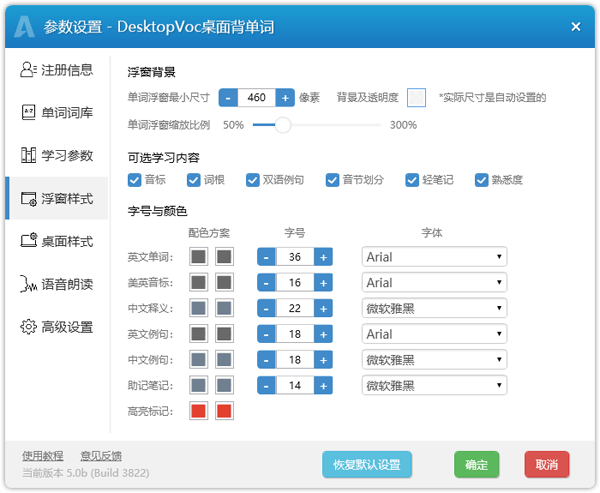The width and height of the screenshot is (600, 493).
Task: Expand the 助记笔记 font dropdown
Action: coord(434,385)
